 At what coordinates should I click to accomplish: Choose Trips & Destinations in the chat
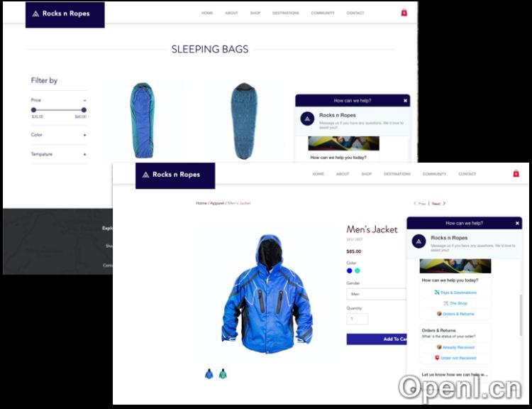click(455, 293)
